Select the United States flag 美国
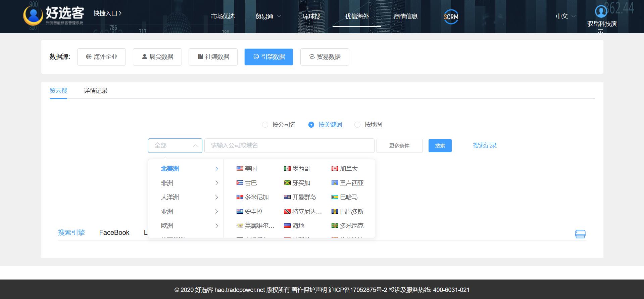The height and width of the screenshot is (299, 644). click(247, 169)
